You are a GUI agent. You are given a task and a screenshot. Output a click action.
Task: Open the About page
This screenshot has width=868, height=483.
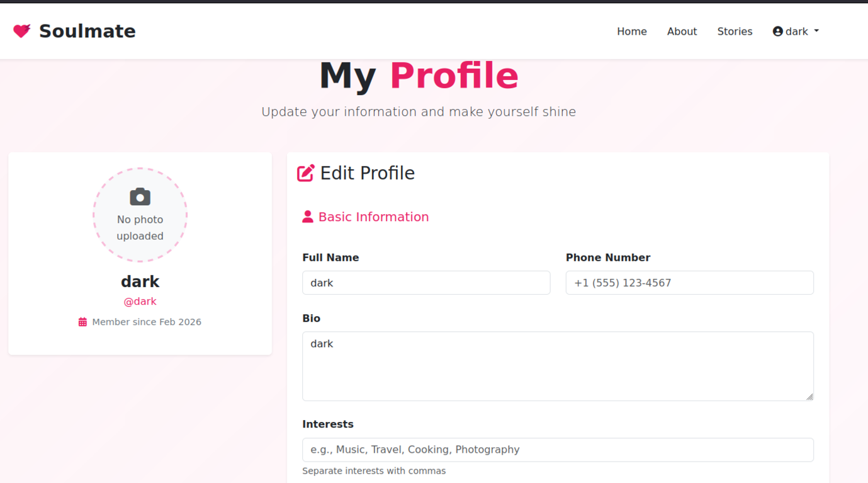pos(682,31)
